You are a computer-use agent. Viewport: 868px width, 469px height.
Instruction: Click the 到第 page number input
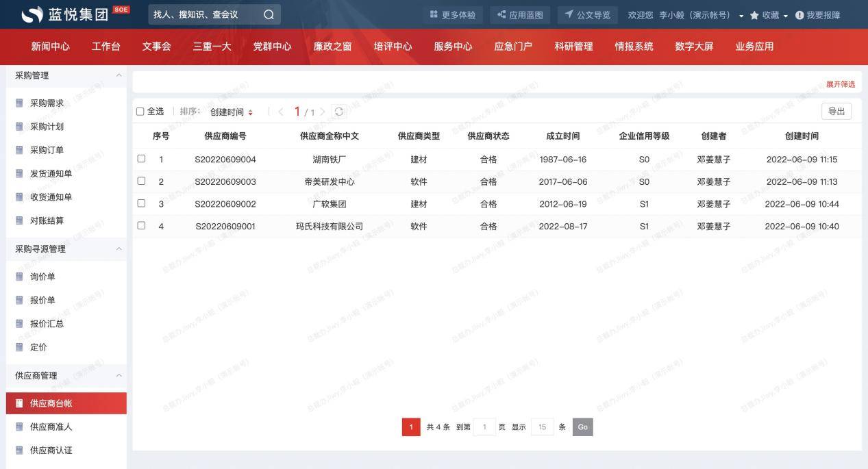tap(484, 427)
